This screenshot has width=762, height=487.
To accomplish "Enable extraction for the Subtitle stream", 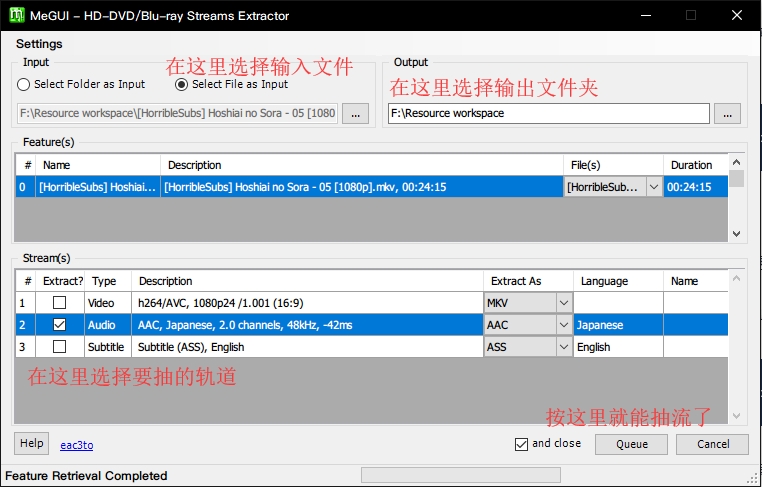I will click(x=59, y=347).
